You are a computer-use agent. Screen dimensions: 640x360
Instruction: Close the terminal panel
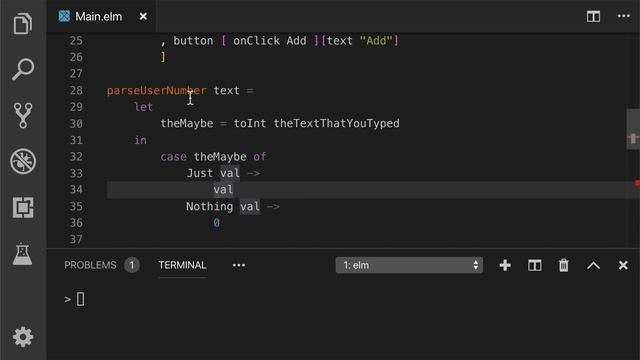(623, 265)
